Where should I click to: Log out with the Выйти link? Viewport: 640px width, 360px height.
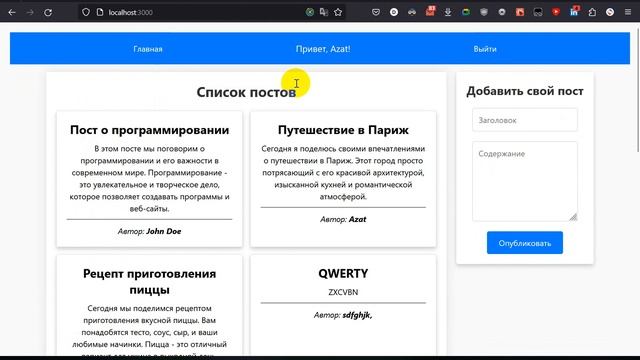pyautogui.click(x=485, y=49)
